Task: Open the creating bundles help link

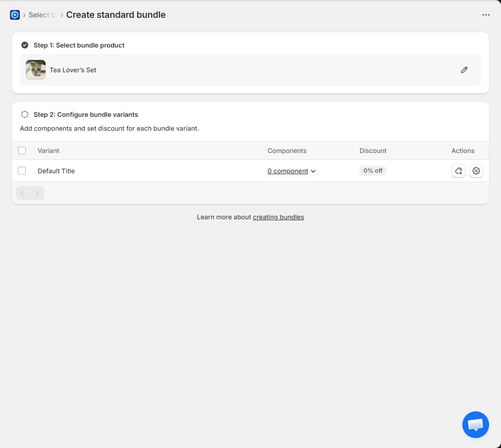Action: [x=278, y=217]
